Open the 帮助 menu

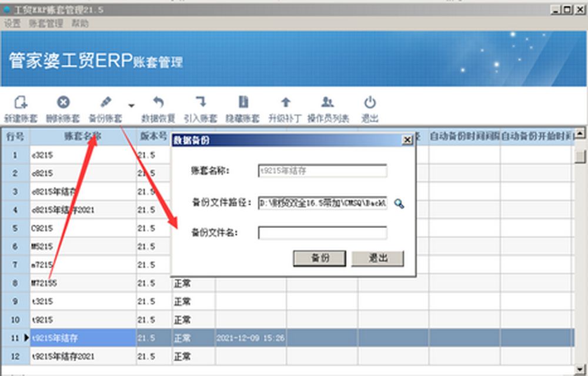[x=80, y=23]
